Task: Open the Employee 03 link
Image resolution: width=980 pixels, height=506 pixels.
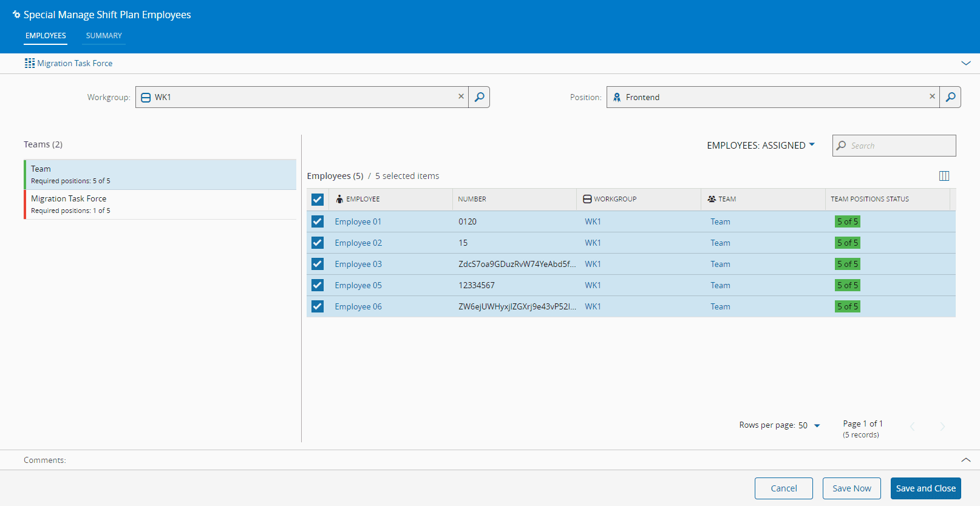Action: pos(358,264)
